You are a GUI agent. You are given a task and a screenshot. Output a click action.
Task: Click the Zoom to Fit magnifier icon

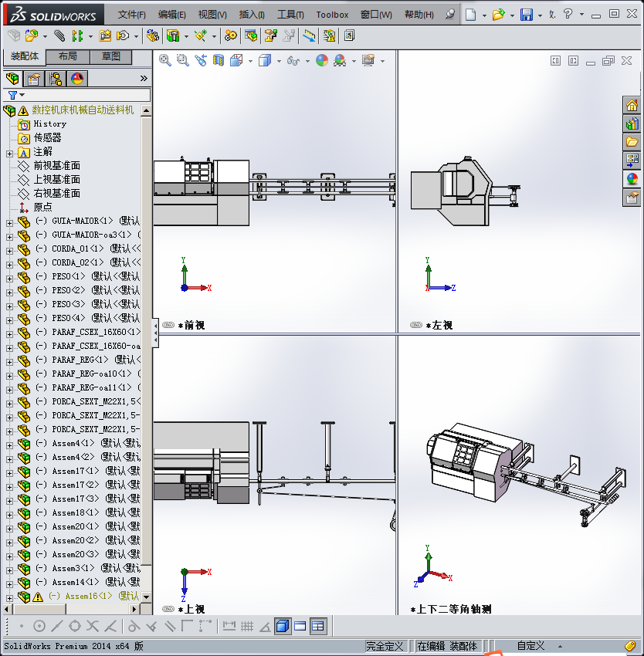tap(165, 60)
